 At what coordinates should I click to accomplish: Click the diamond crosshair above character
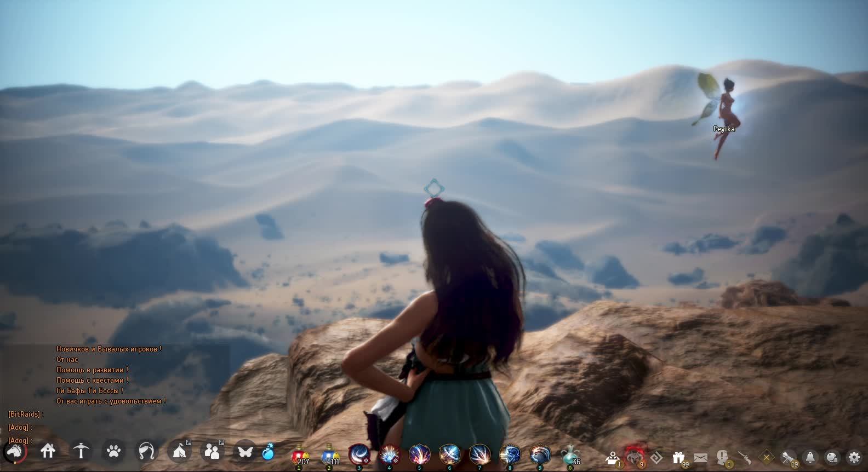point(434,189)
